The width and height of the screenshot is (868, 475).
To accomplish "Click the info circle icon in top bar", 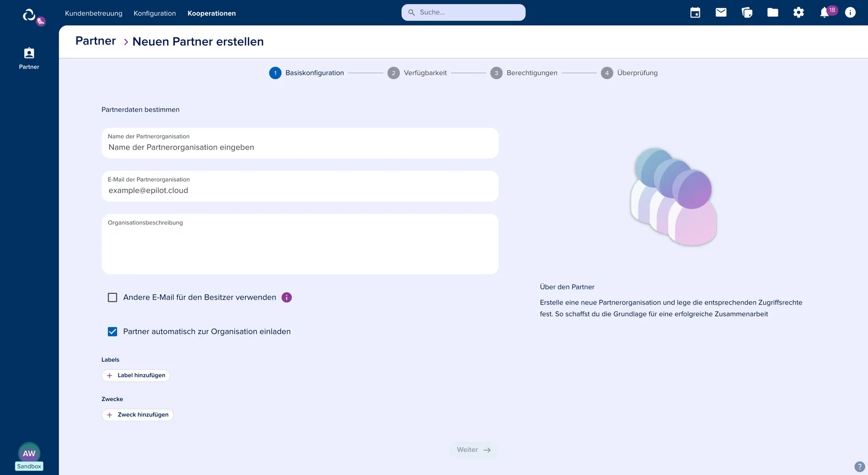I will pos(850,12).
